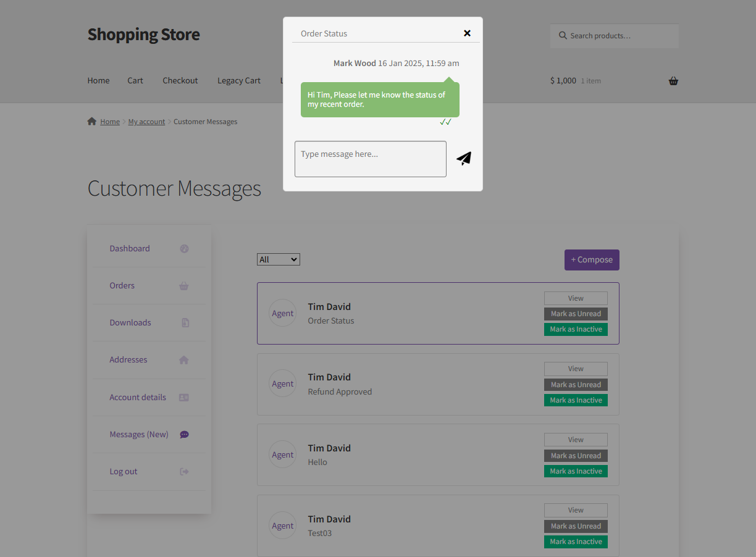View the Order Status message

(576, 298)
